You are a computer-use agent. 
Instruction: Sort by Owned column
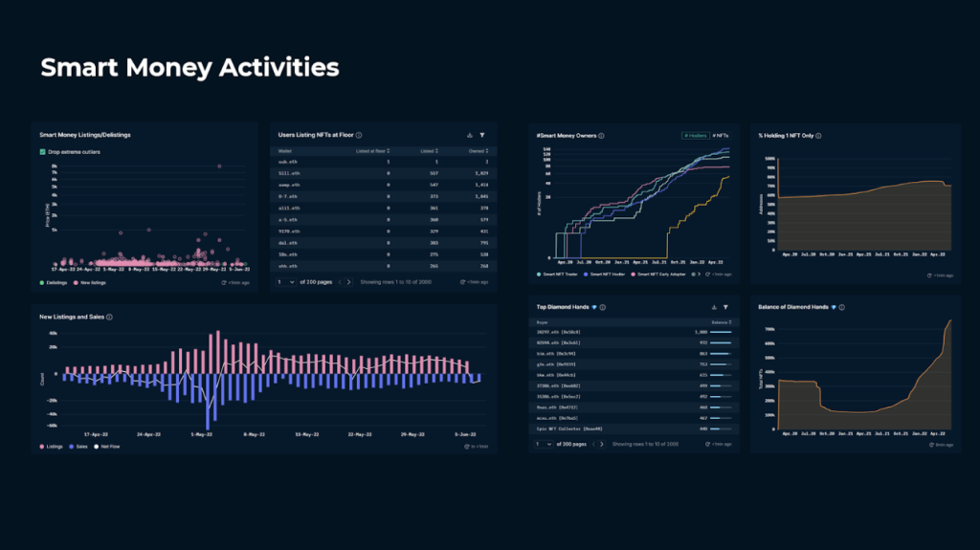click(479, 151)
